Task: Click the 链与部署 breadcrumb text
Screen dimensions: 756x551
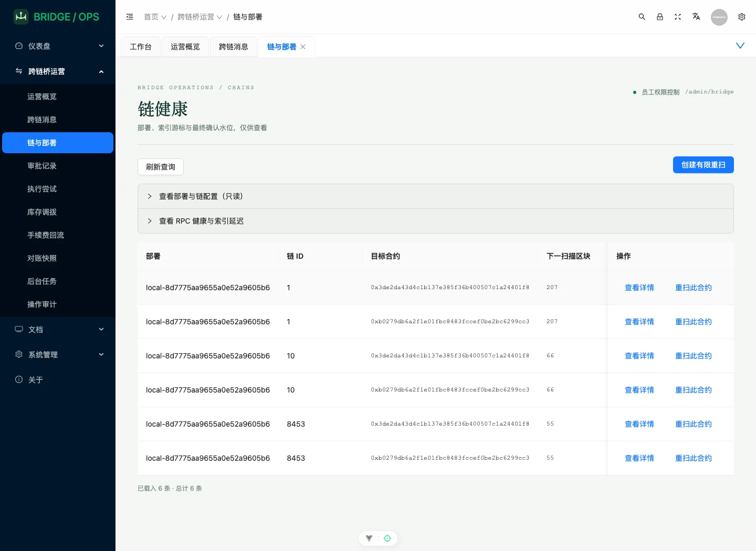Action: [248, 17]
